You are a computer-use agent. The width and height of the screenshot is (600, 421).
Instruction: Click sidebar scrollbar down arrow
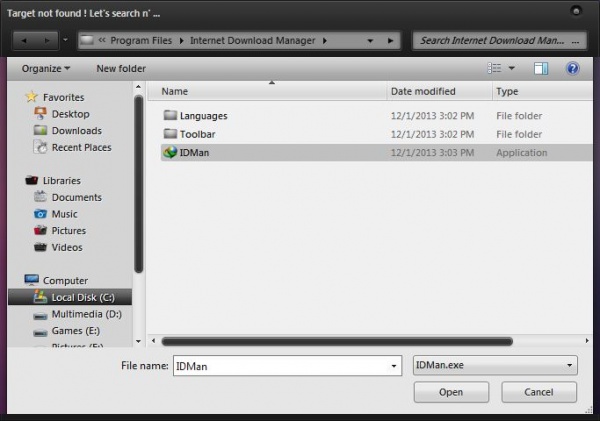[139, 341]
